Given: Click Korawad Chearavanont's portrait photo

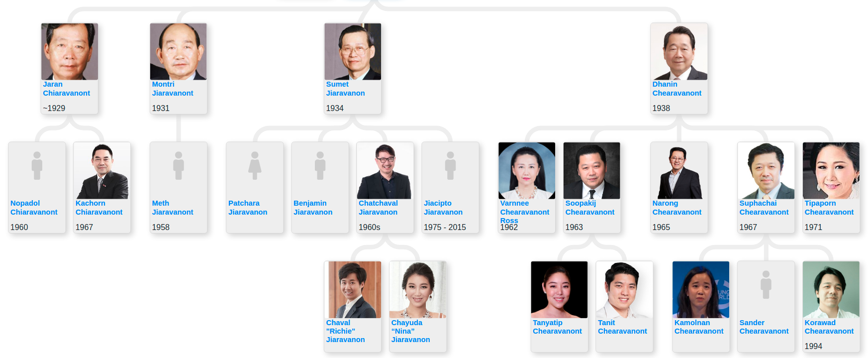Looking at the screenshot, I should 831,290.
